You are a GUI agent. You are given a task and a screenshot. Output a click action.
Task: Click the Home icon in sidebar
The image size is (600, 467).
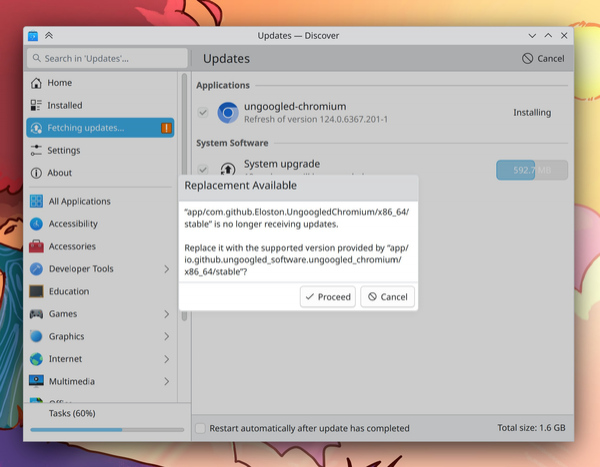coord(37,83)
